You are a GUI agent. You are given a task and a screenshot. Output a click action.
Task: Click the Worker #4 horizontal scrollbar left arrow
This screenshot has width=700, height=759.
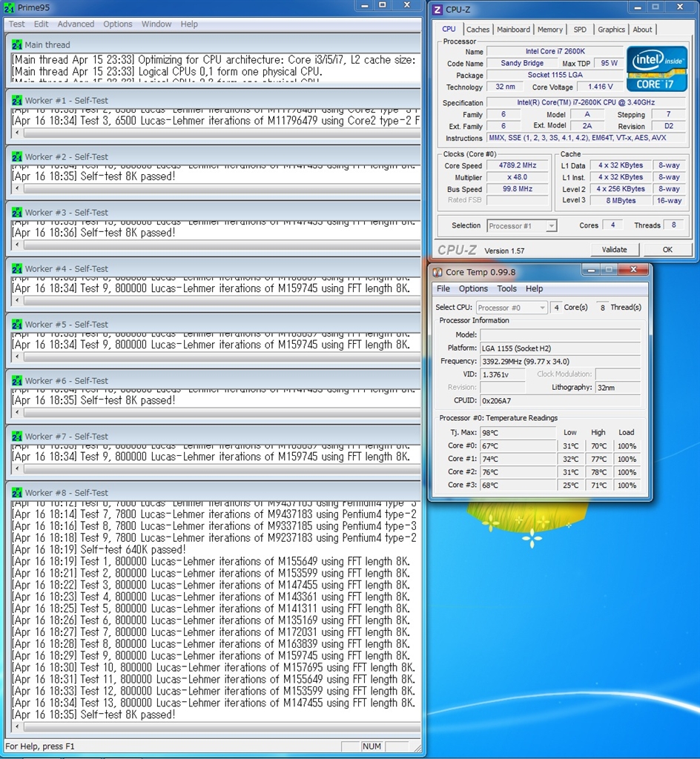[18, 301]
